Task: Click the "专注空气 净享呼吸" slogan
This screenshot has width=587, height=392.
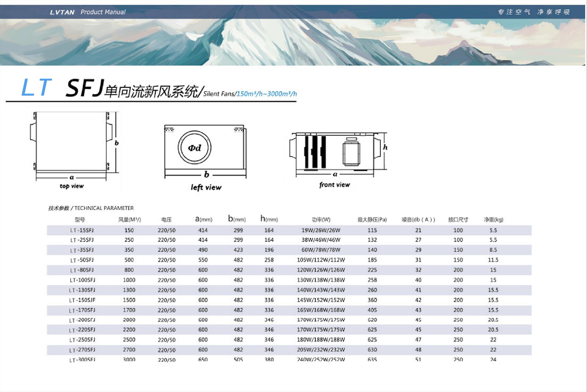Action: [x=534, y=12]
